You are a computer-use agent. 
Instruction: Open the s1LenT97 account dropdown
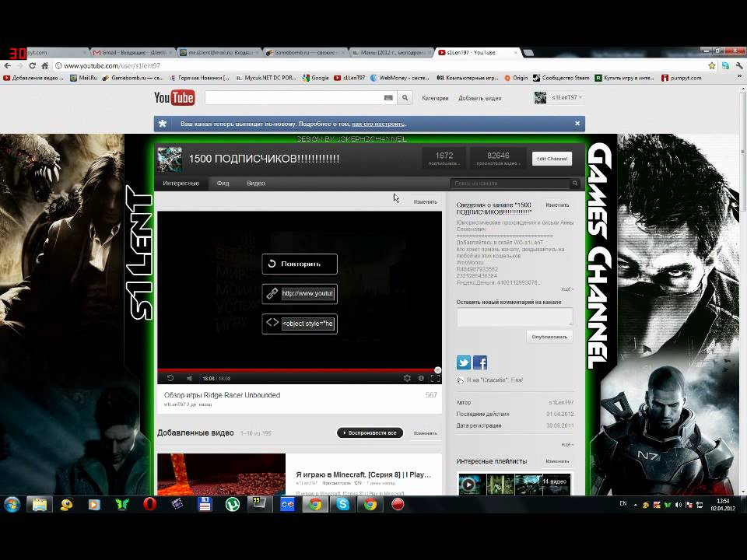(567, 98)
